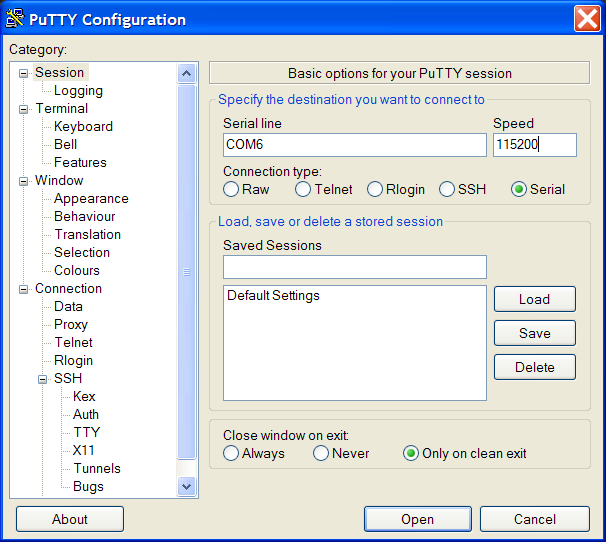Open the TTY category
606x542 pixels.
tap(87, 432)
